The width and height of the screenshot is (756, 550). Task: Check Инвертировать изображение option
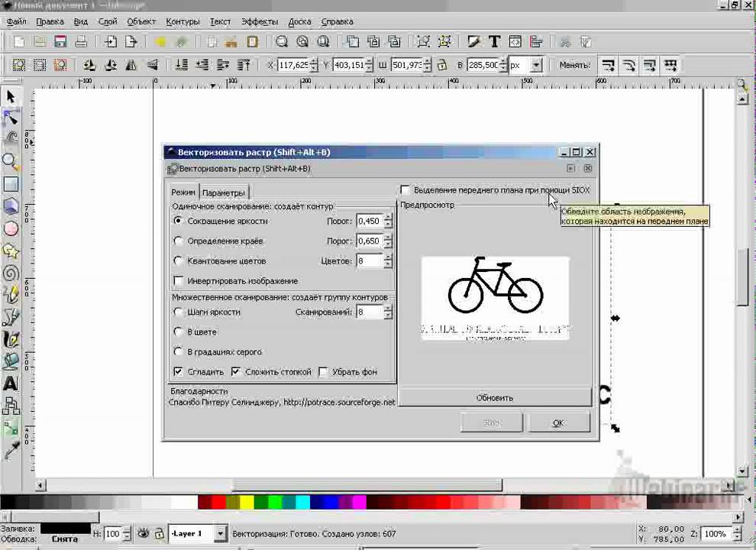(x=179, y=281)
